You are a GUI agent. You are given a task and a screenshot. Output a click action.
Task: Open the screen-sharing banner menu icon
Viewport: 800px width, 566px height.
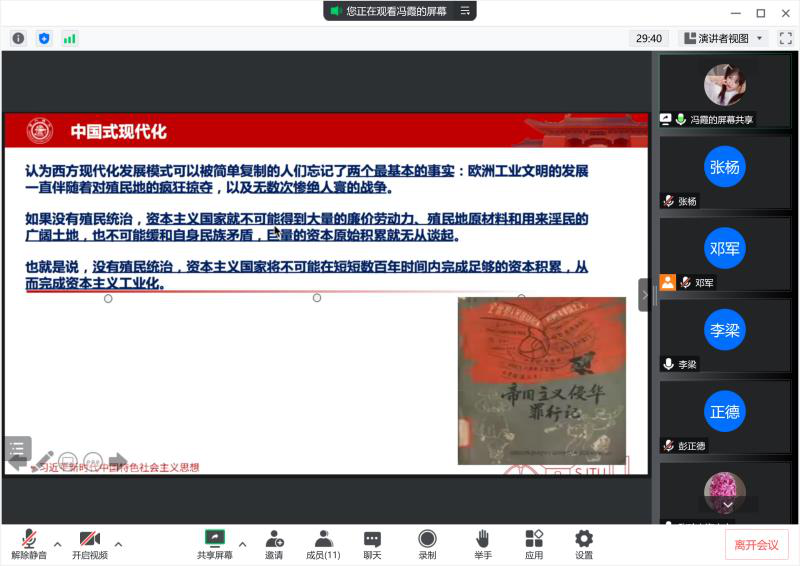pos(464,10)
